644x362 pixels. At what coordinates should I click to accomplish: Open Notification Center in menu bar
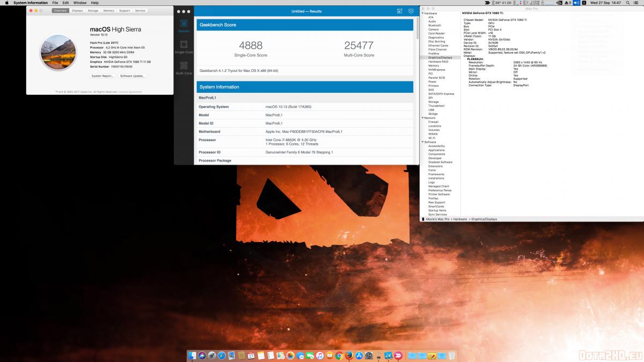(x=637, y=3)
